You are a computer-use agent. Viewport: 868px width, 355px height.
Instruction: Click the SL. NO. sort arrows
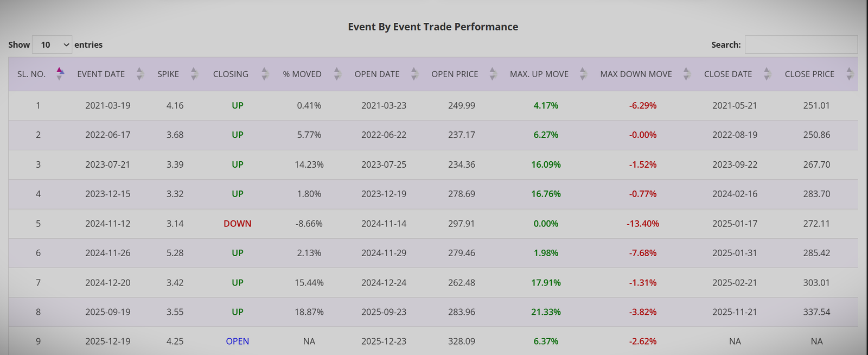pyautogui.click(x=60, y=74)
